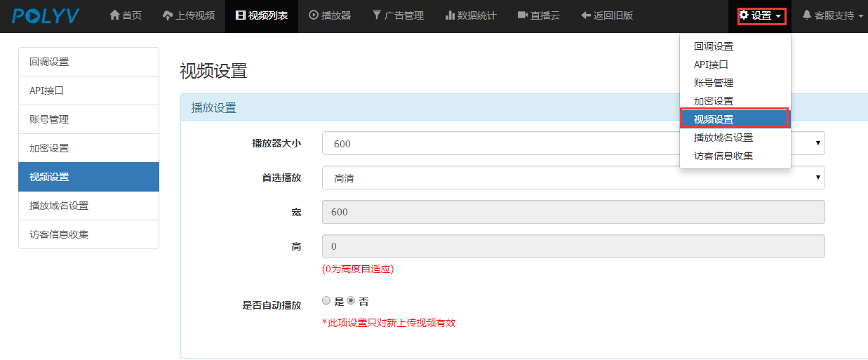
Task: Click the 播放器大小 field label
Action: (x=276, y=143)
